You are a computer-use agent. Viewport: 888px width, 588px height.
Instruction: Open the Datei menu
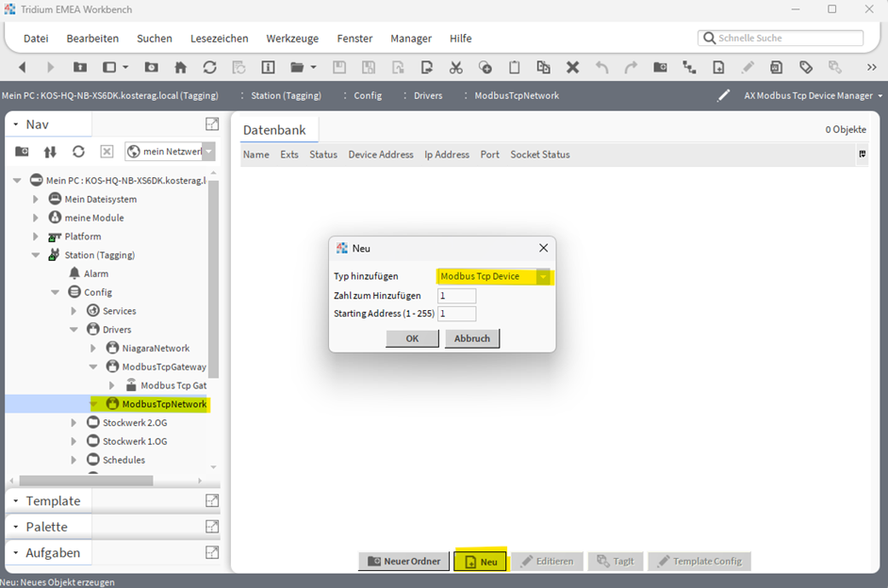pos(36,39)
